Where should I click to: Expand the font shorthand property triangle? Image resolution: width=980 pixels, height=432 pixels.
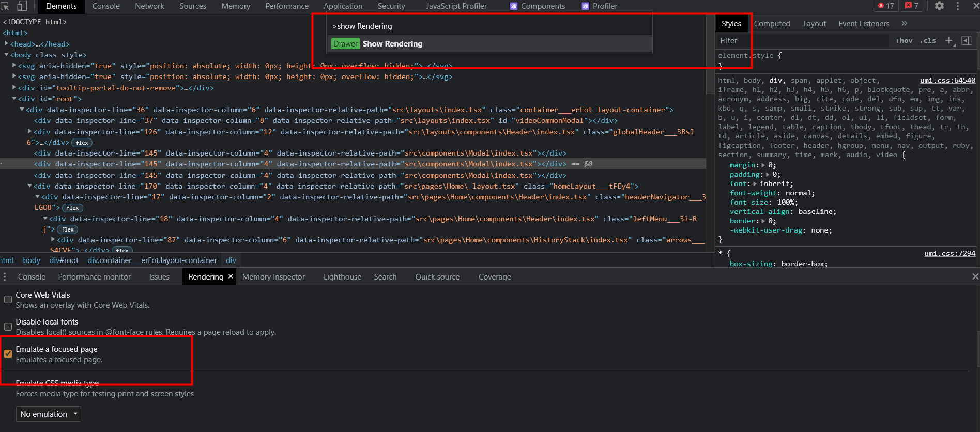coord(755,184)
